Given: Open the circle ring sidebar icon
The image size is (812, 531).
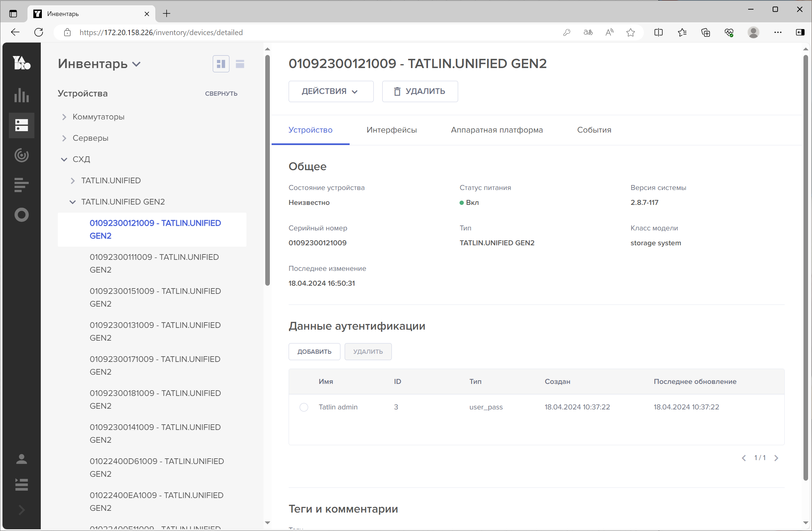Looking at the screenshot, I should (22, 215).
